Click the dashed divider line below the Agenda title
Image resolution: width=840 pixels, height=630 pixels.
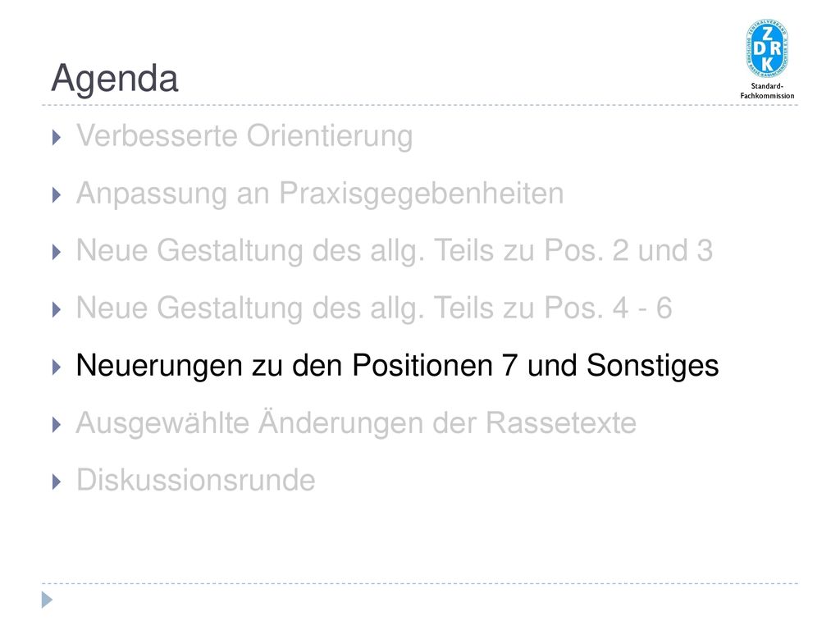click(420, 105)
